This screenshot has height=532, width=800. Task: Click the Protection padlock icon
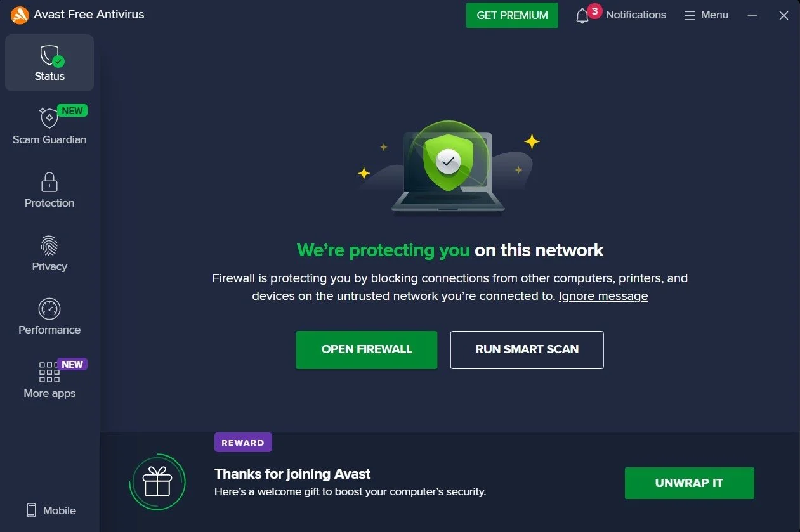[x=49, y=183]
